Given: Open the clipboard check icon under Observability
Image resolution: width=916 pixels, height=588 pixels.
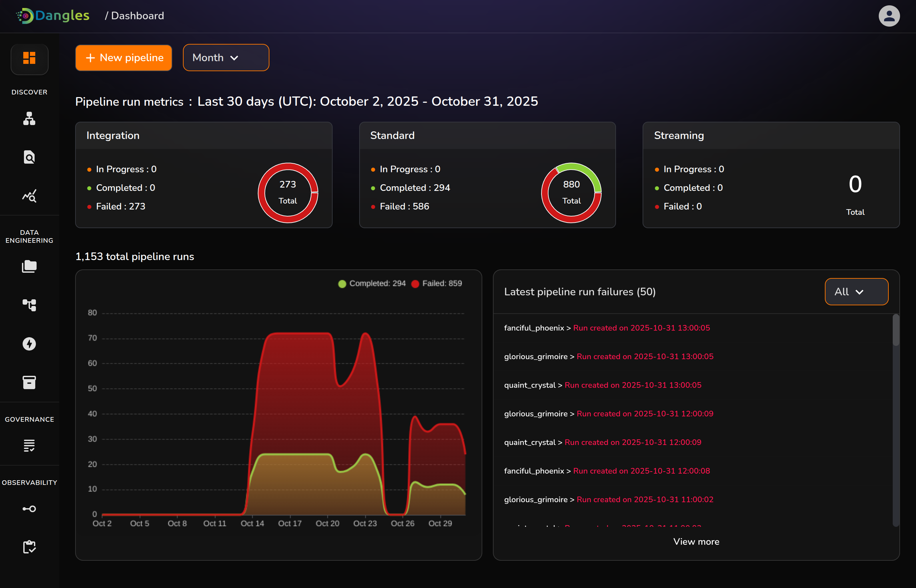Looking at the screenshot, I should (x=29, y=547).
